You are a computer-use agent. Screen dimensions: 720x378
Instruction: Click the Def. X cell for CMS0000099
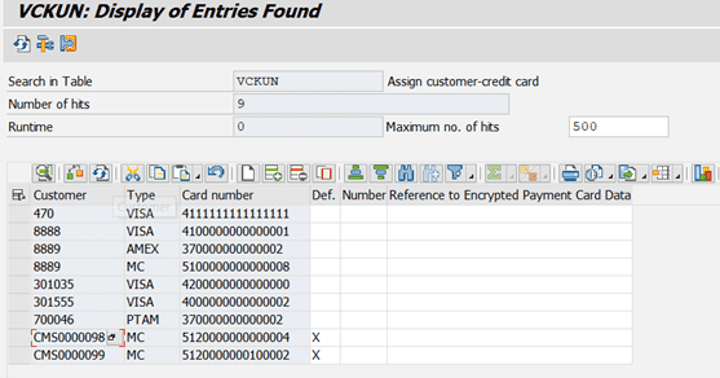pyautogui.click(x=325, y=355)
